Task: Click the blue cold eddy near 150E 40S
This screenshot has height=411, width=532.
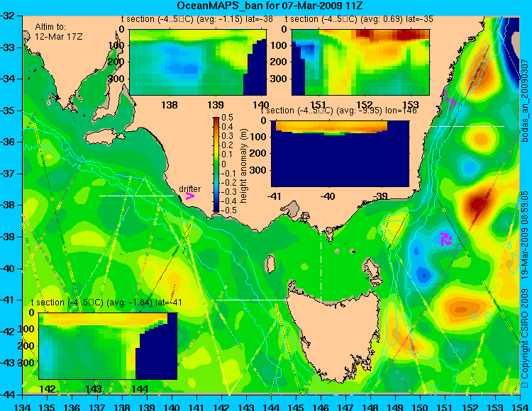Action: (x=423, y=274)
